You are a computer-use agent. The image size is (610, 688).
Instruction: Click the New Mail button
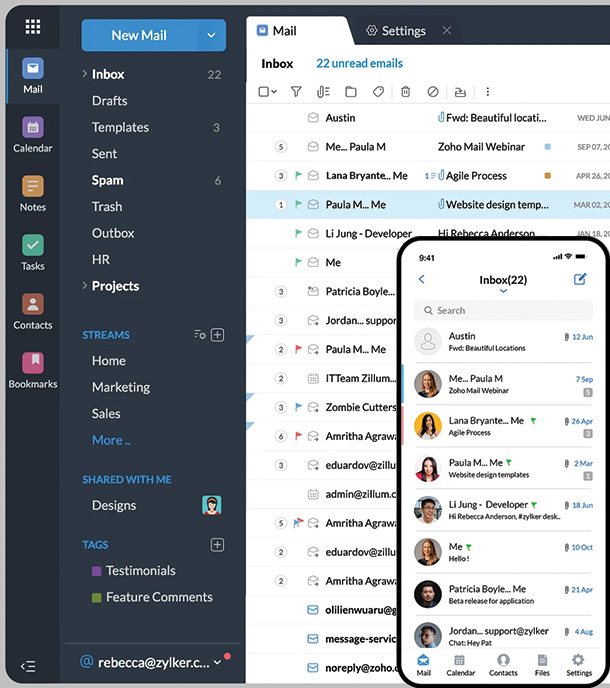[x=139, y=35]
